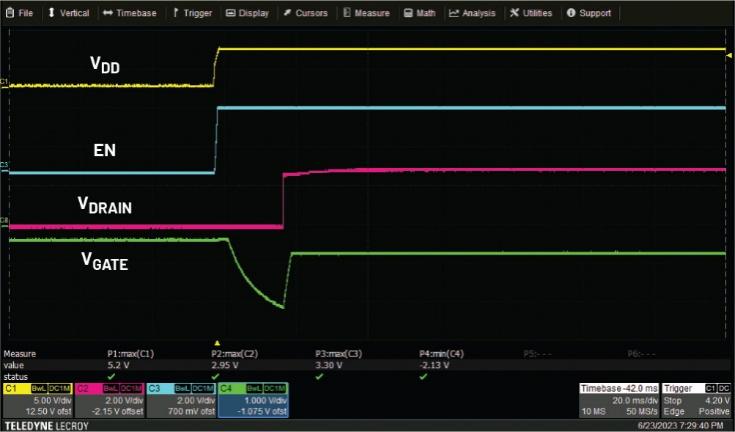Click the Measure menu icon
The height and width of the screenshot is (432, 735).
346,13
